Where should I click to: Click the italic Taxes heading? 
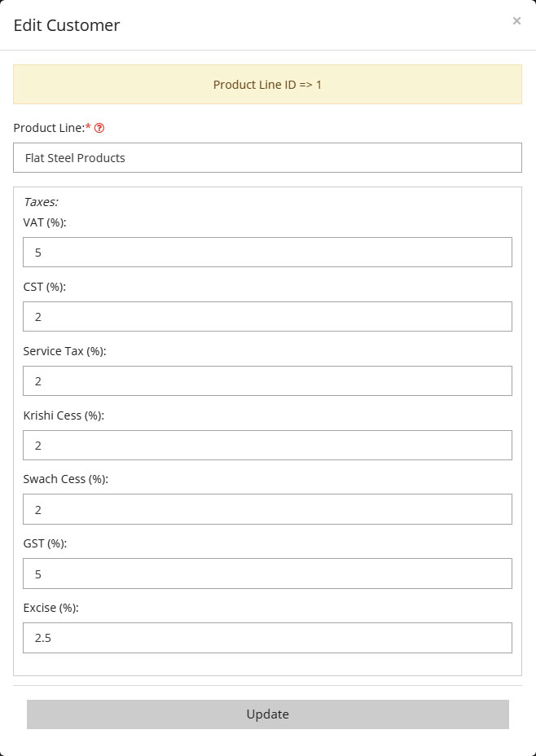click(x=41, y=202)
